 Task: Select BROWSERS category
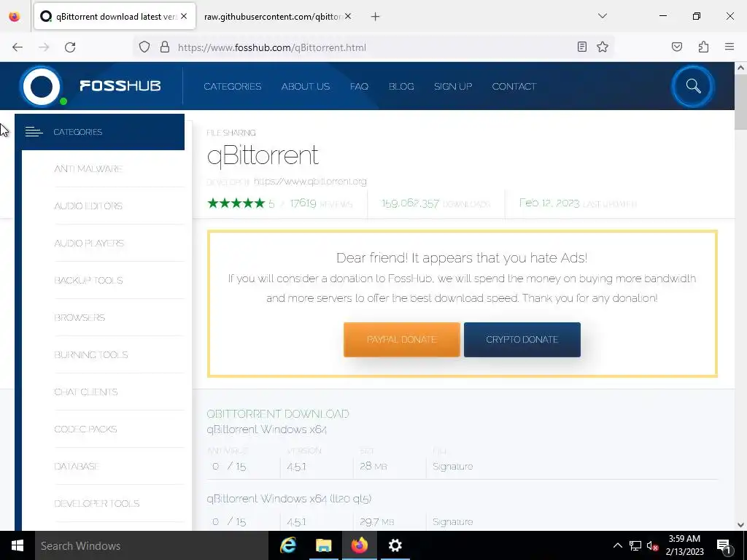click(x=80, y=318)
